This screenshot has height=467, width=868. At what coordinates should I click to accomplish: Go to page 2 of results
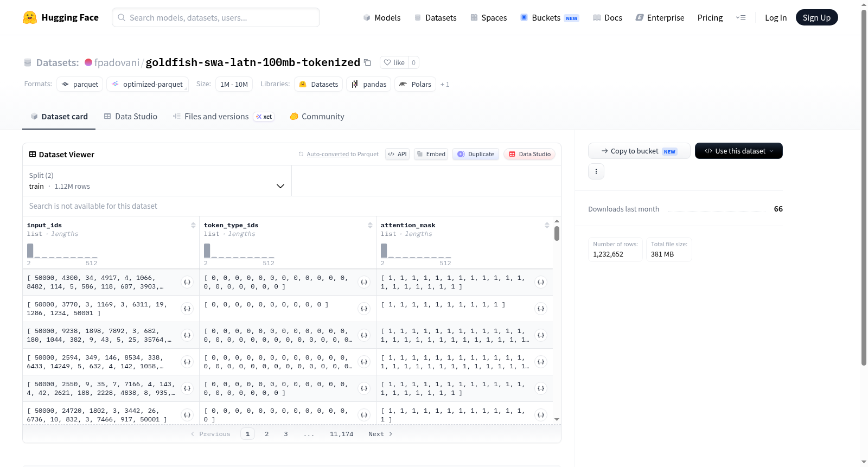click(x=266, y=434)
